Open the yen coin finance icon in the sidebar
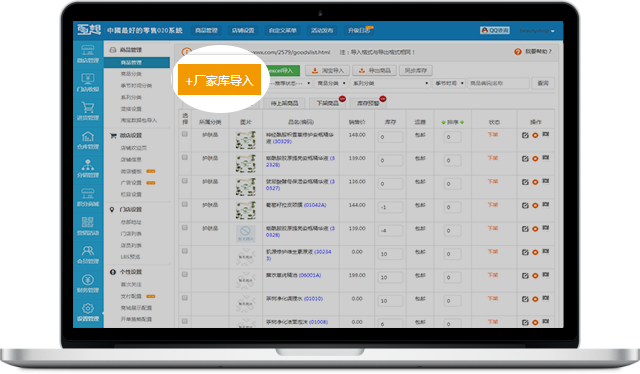 [x=88, y=280]
